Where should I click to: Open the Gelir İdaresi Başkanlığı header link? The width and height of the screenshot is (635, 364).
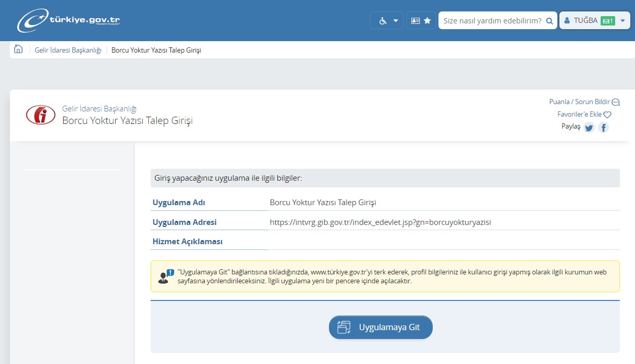click(99, 109)
